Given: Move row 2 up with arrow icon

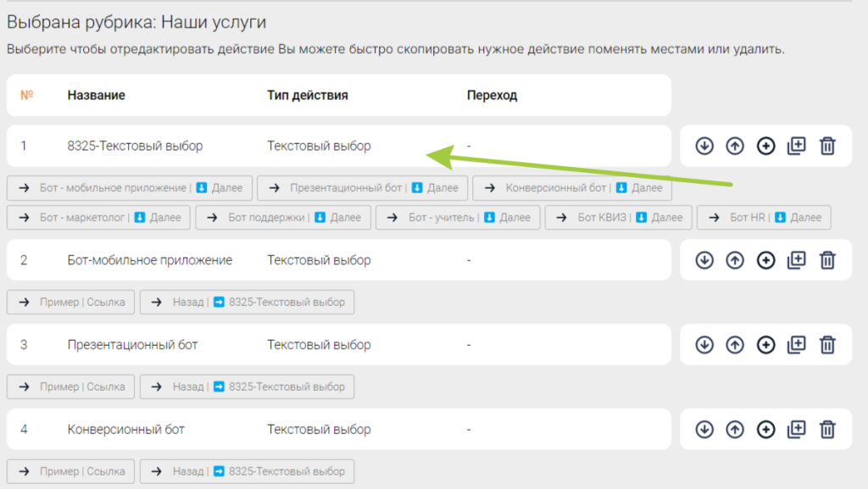Looking at the screenshot, I should coord(735,260).
